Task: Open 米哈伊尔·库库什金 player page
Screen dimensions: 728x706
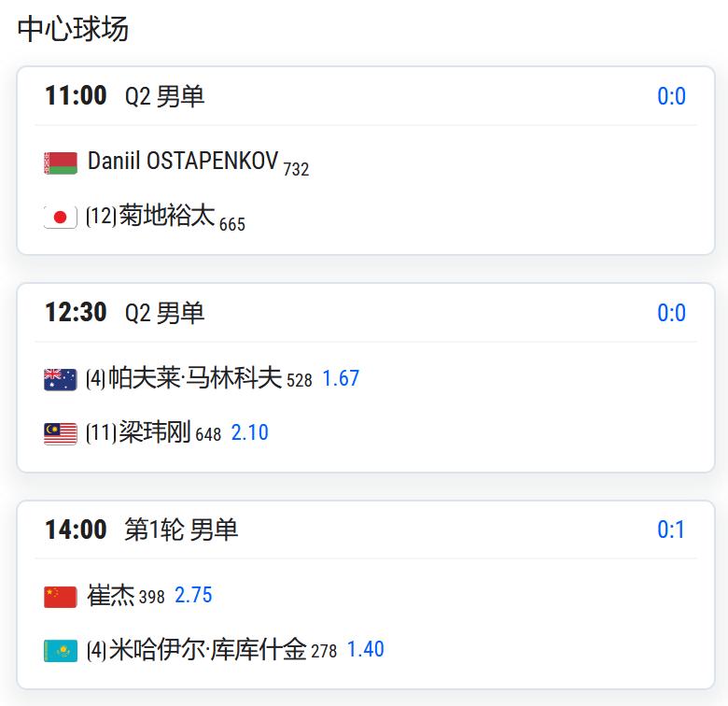Action: 207,649
